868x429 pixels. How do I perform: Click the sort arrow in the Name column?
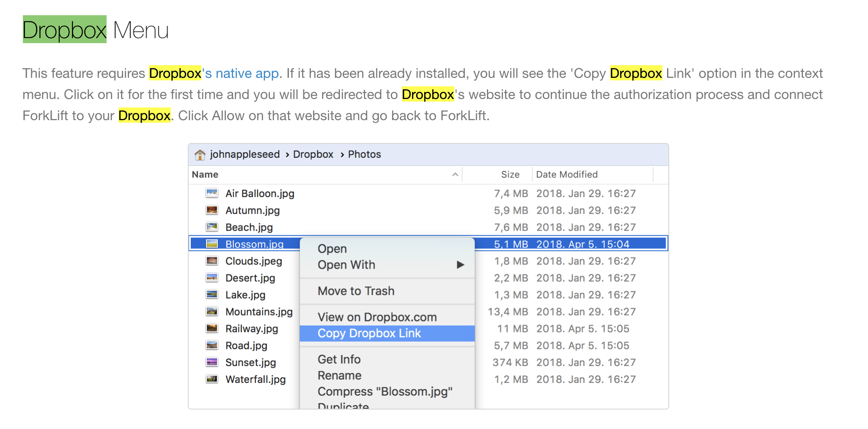[x=455, y=174]
